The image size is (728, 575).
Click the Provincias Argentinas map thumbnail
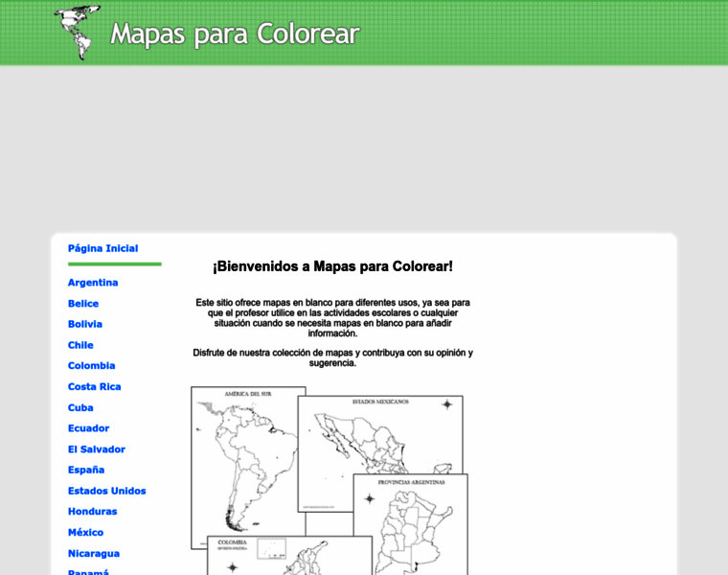click(411, 525)
